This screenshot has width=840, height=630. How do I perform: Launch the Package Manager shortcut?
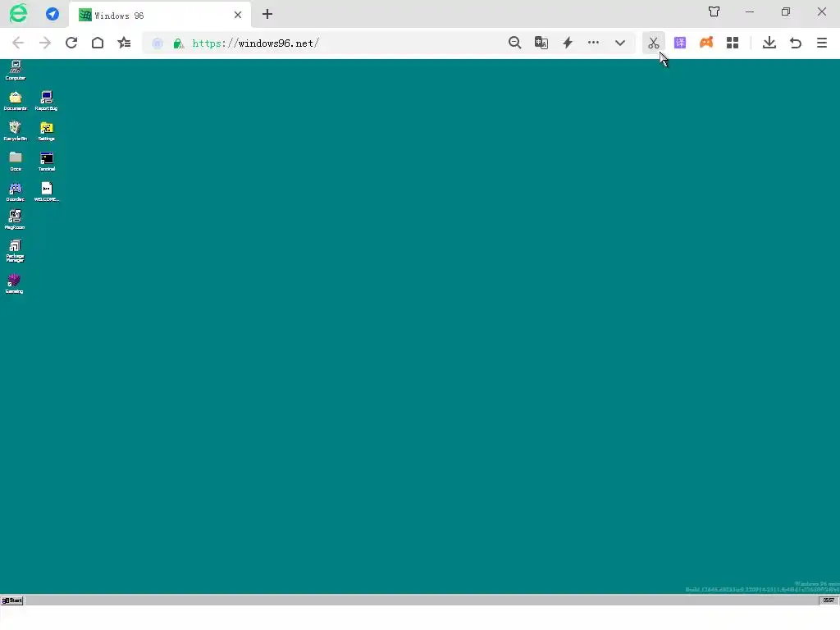point(15,251)
